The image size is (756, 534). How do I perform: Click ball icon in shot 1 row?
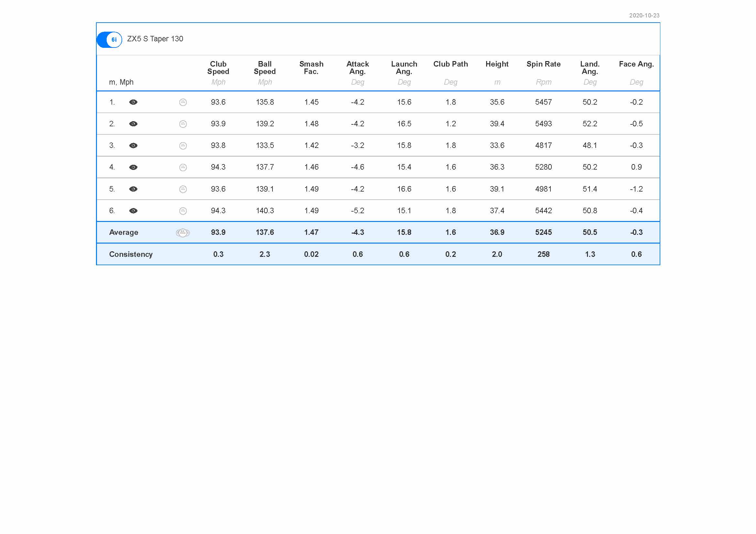click(183, 102)
